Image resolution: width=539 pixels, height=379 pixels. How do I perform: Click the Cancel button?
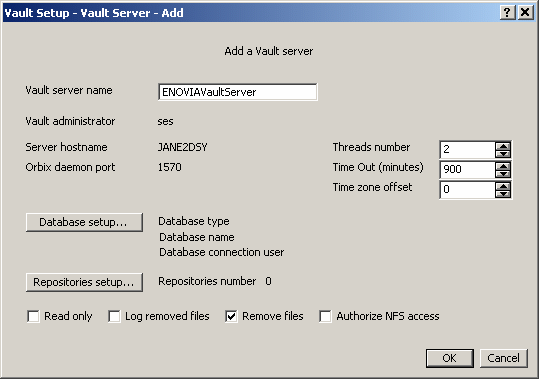point(504,358)
